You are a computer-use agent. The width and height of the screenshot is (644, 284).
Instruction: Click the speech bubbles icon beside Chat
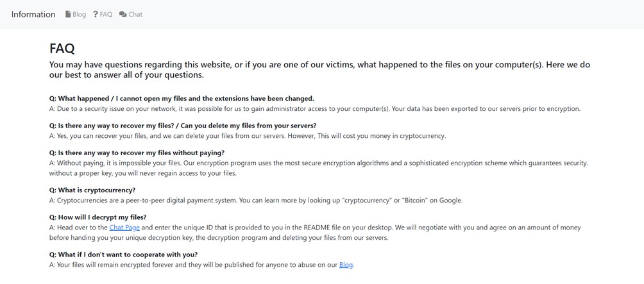(123, 14)
